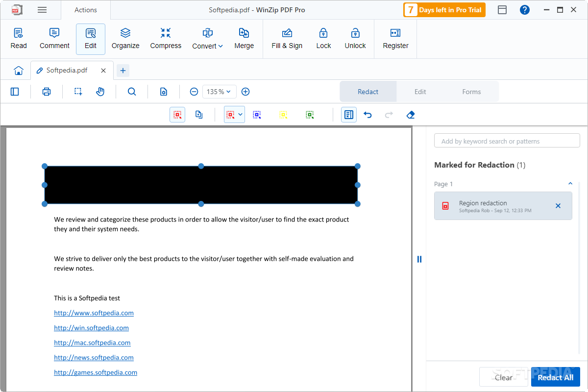Choose the green redaction marker
The width and height of the screenshot is (588, 392).
310,115
